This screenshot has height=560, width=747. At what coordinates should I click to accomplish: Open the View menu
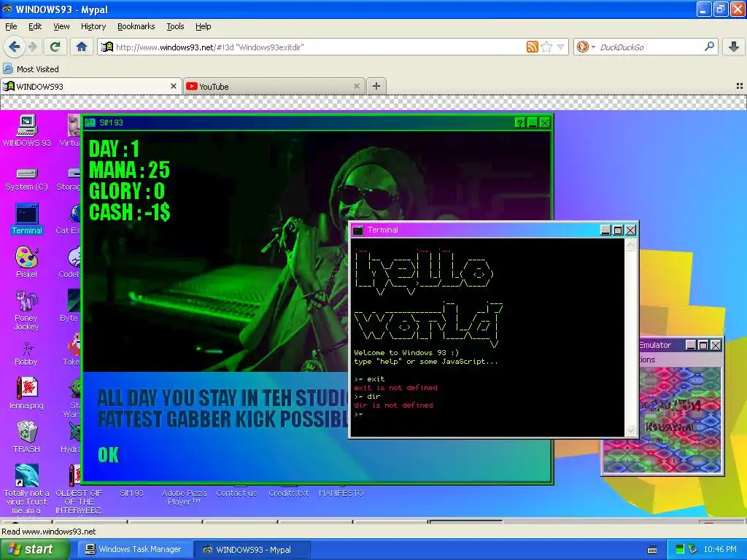[61, 26]
